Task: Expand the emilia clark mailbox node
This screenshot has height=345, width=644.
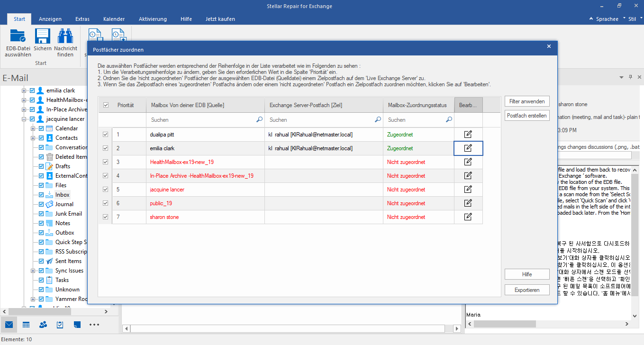Action: click(x=24, y=91)
